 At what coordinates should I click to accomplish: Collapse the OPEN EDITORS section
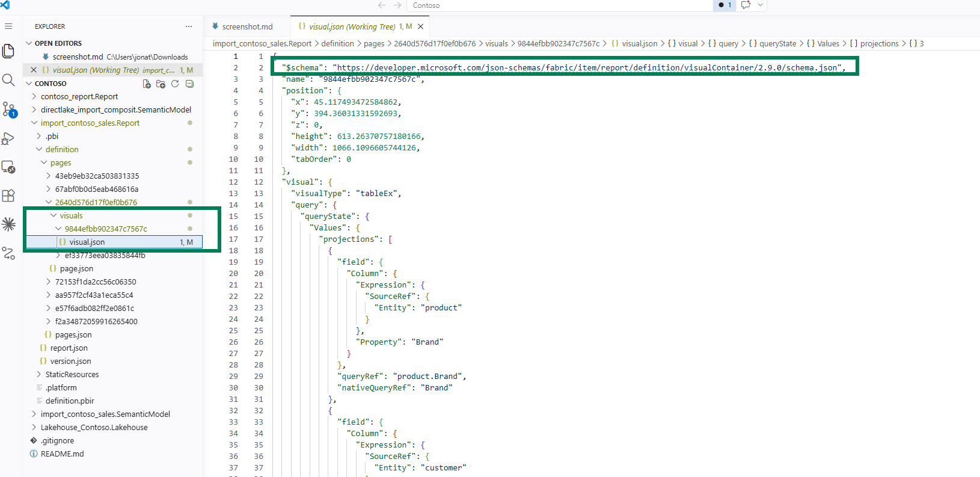pos(29,43)
